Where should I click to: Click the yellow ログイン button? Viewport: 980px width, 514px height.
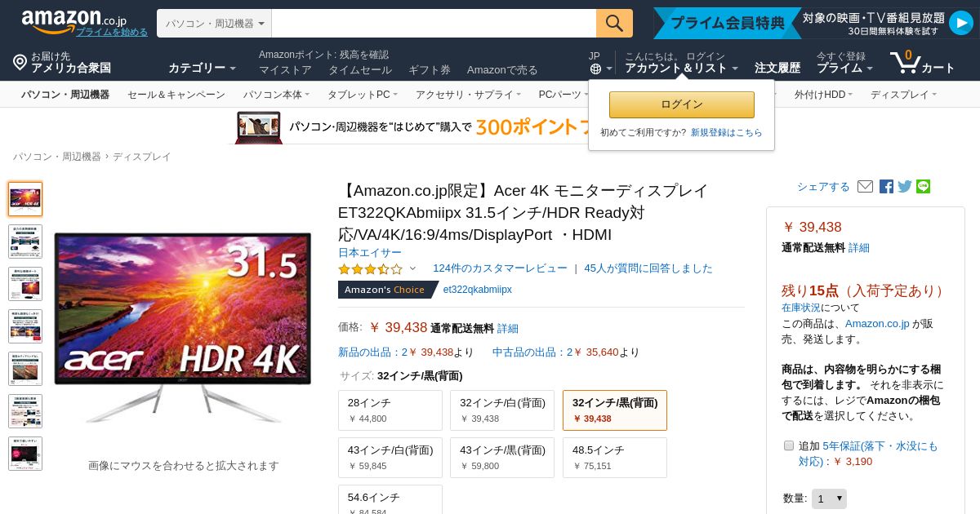click(682, 104)
